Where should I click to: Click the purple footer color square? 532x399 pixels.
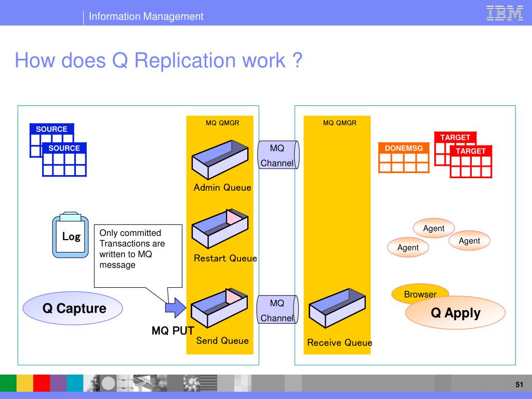(58, 383)
